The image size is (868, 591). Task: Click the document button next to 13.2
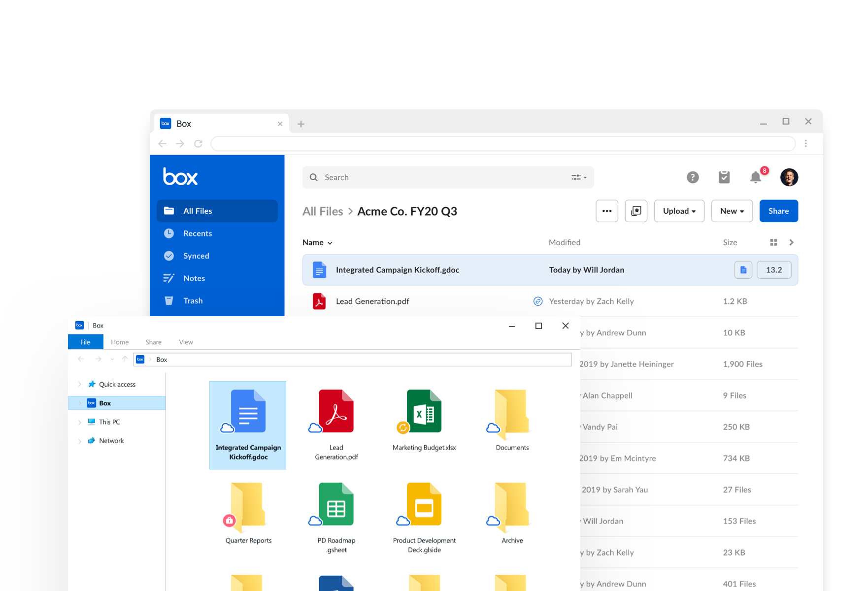pos(743,270)
